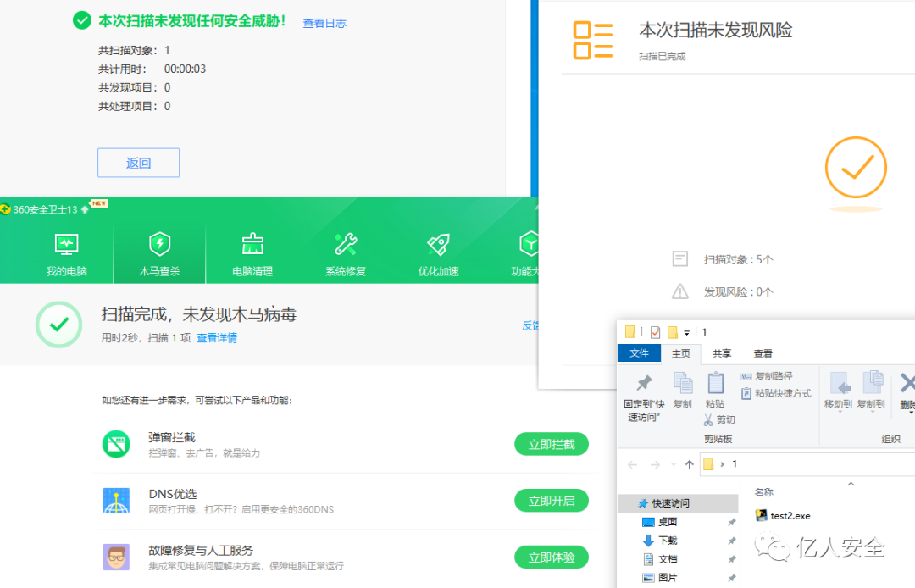Click the 复制 copy icon in Explorer ribbon
The width and height of the screenshot is (915, 588).
coord(683,386)
